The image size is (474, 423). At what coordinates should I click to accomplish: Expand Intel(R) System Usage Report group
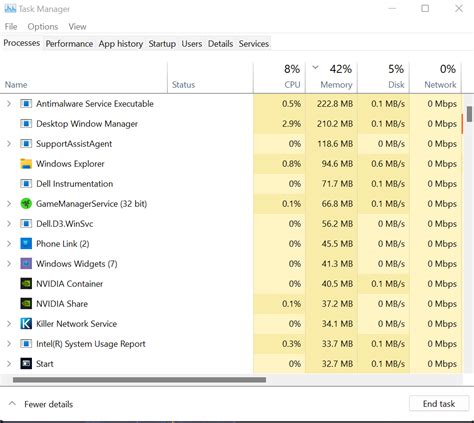[x=9, y=344]
